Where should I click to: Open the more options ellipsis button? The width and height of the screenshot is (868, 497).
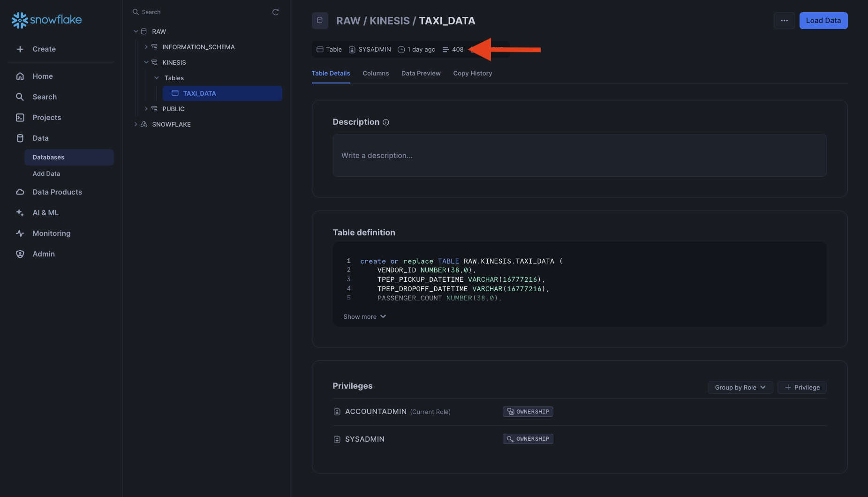[784, 21]
